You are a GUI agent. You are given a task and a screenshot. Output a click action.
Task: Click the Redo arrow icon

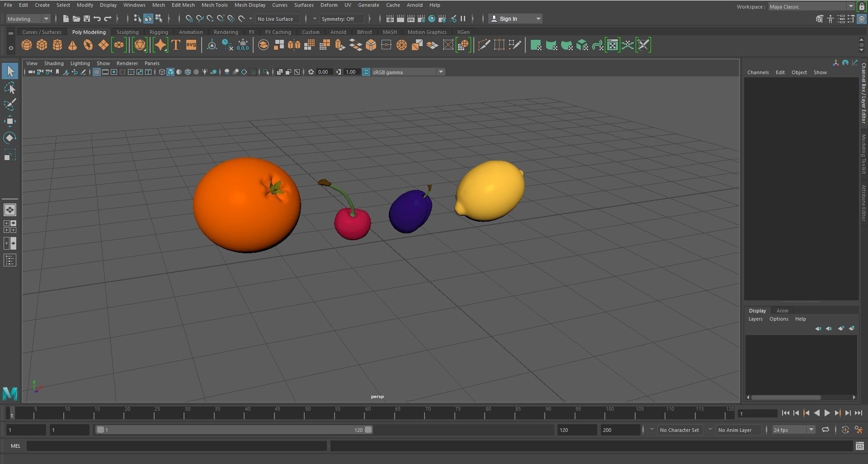pos(108,19)
